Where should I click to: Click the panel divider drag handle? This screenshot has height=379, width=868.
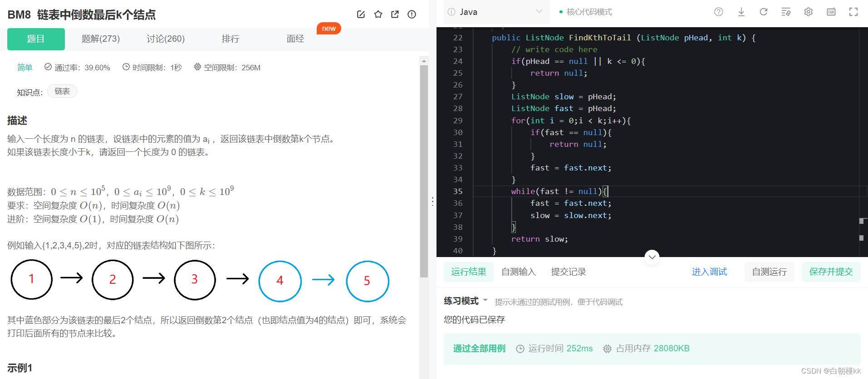[x=432, y=201]
